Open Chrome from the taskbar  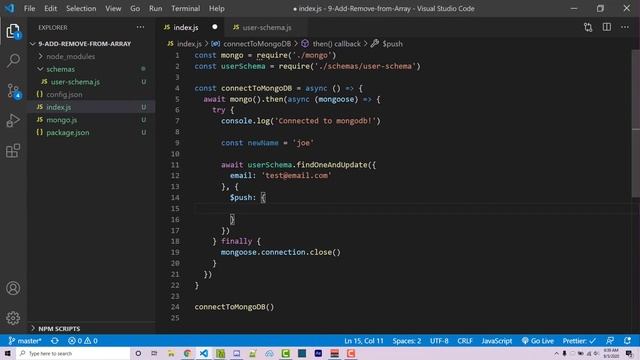click(187, 353)
